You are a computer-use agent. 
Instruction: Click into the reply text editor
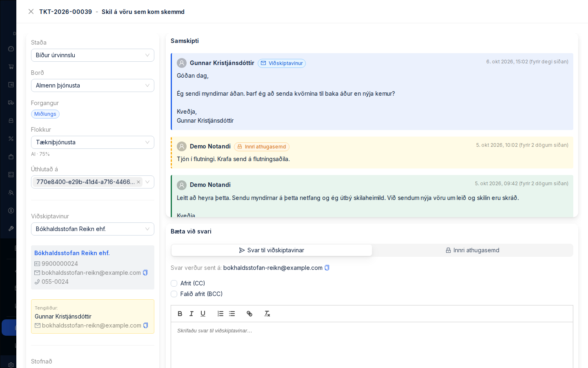click(372, 345)
